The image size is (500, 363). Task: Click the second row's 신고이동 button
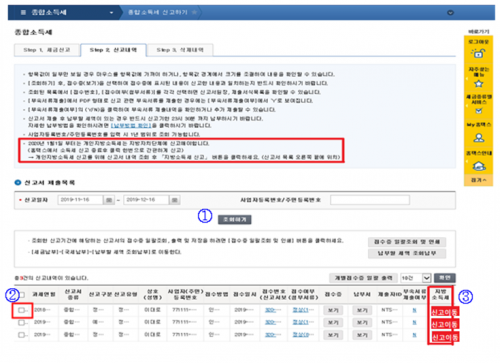point(444,324)
